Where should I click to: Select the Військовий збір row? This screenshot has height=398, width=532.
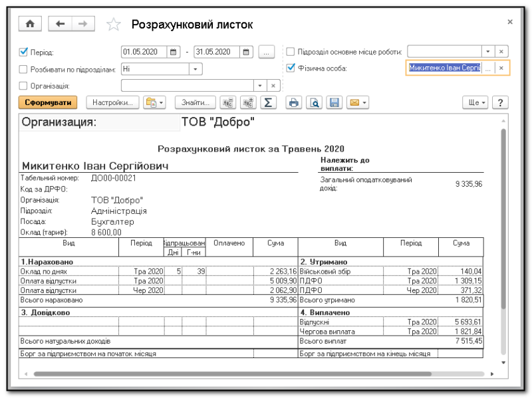(x=390, y=272)
